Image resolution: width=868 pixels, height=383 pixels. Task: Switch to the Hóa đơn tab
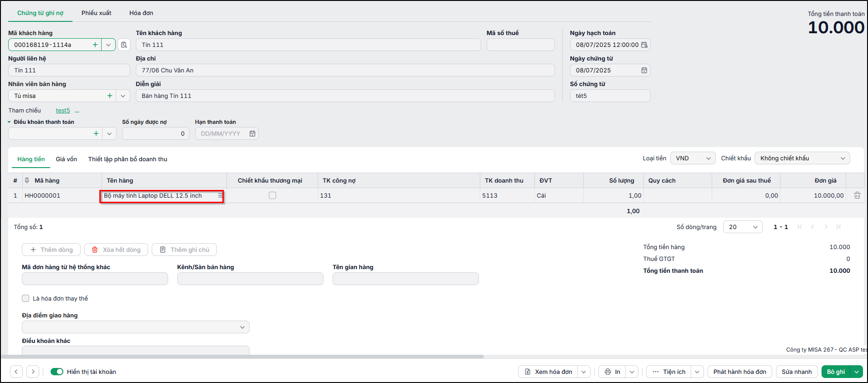pyautogui.click(x=141, y=13)
